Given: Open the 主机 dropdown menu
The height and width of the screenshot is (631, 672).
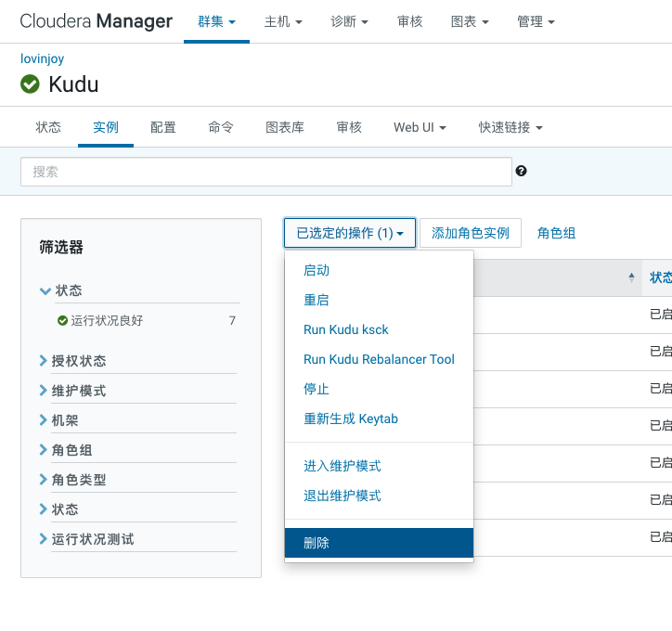Looking at the screenshot, I should pyautogui.click(x=283, y=21).
